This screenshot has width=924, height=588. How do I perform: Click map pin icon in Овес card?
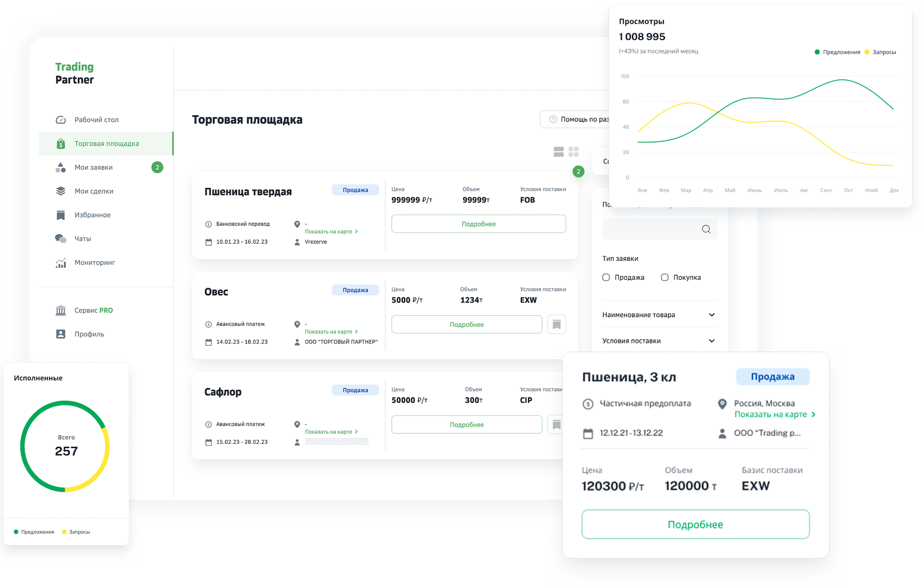coord(297,324)
